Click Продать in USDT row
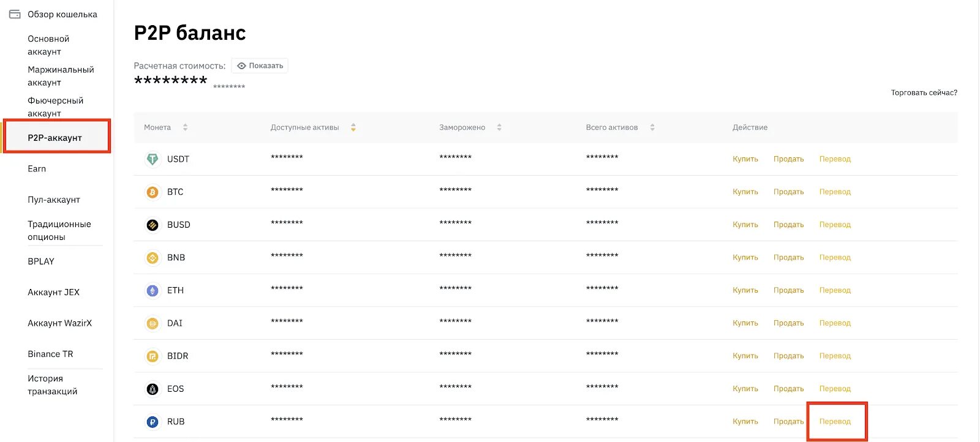Viewport: 980px width, 442px height. [x=788, y=159]
